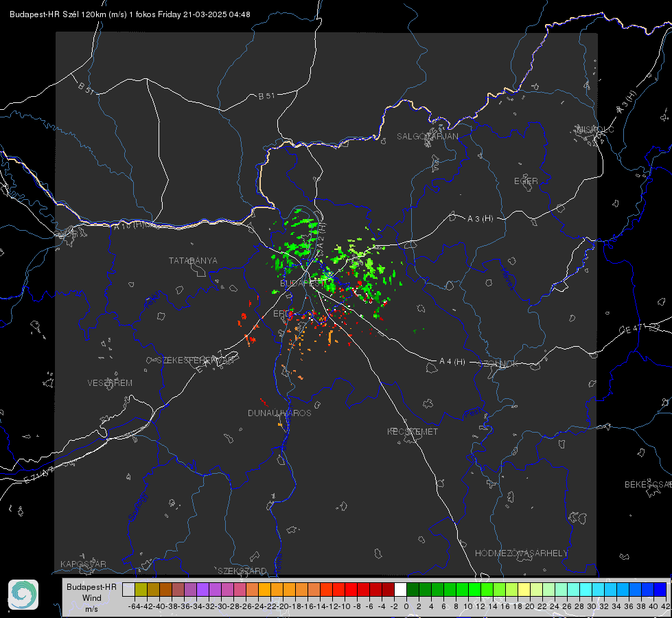Click the -64 value on the legend scale
The width and height of the screenshot is (672, 618).
[134, 606]
